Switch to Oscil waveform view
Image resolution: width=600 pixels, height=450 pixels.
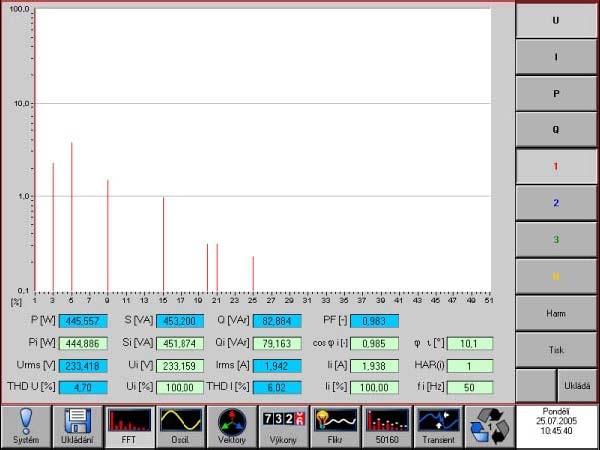(x=180, y=427)
